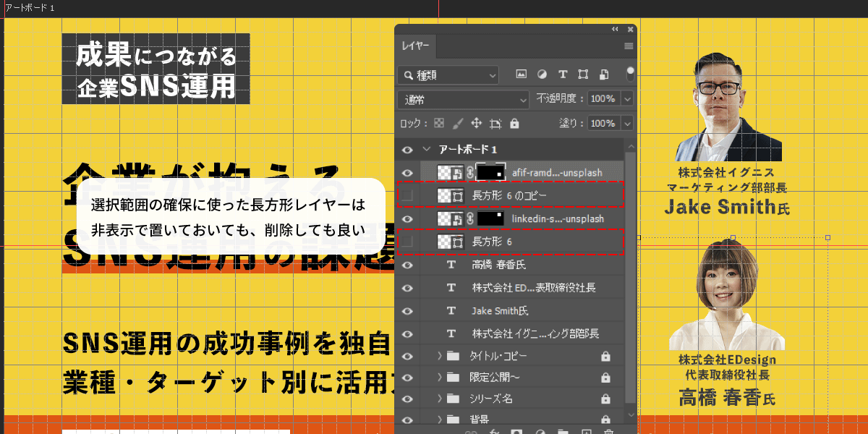
Task: Click the 塗り 100% value field
Action: point(603,124)
